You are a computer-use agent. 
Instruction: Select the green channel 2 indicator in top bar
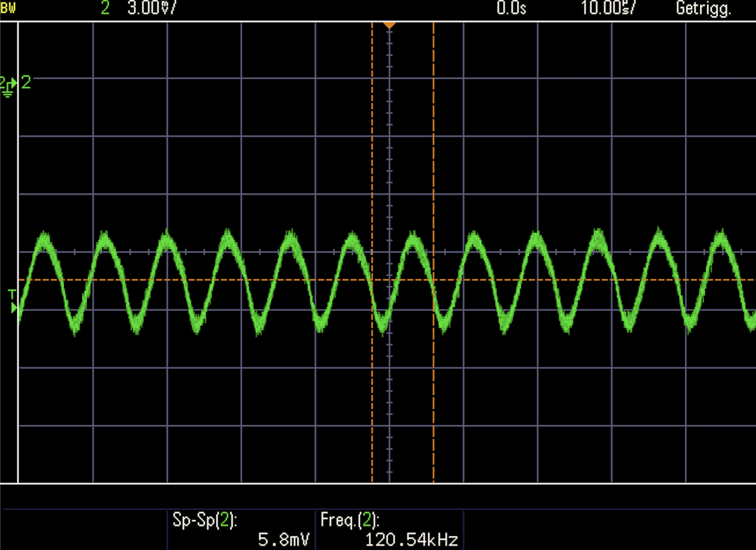coord(105,8)
